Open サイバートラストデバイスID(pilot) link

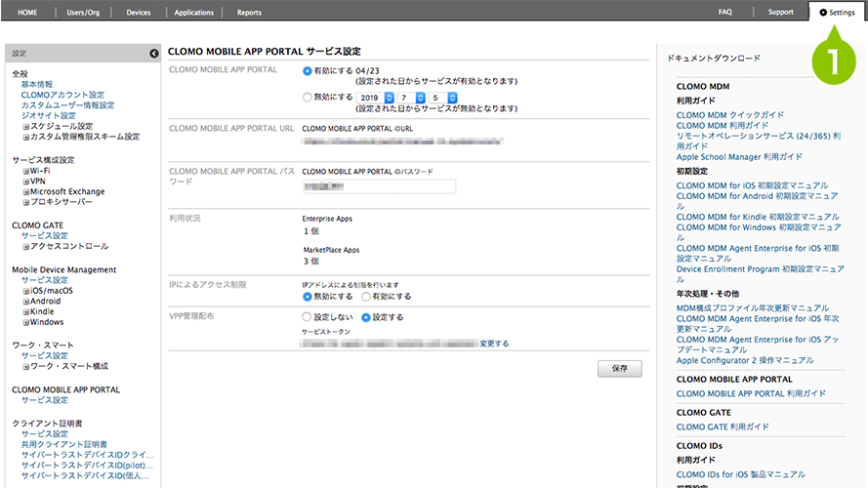pyautogui.click(x=88, y=466)
